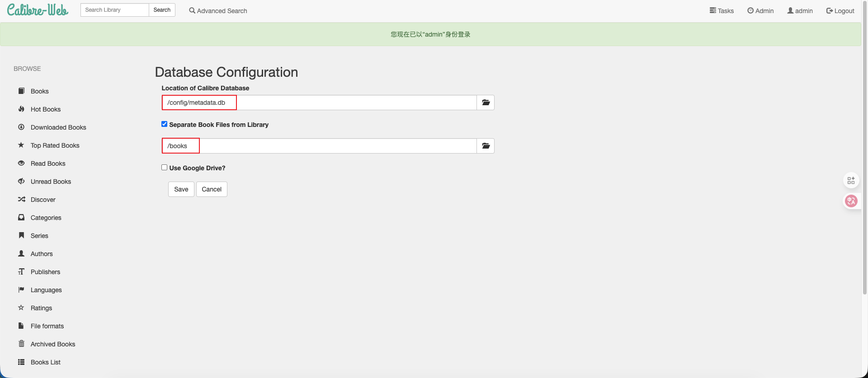Click the Discover shuffle icon

click(x=21, y=199)
